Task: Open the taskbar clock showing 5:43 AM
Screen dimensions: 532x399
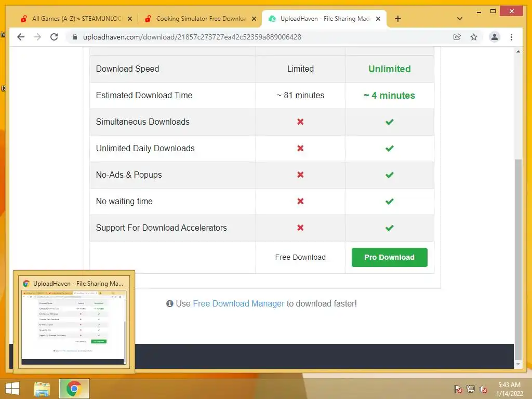Action: tap(509, 389)
